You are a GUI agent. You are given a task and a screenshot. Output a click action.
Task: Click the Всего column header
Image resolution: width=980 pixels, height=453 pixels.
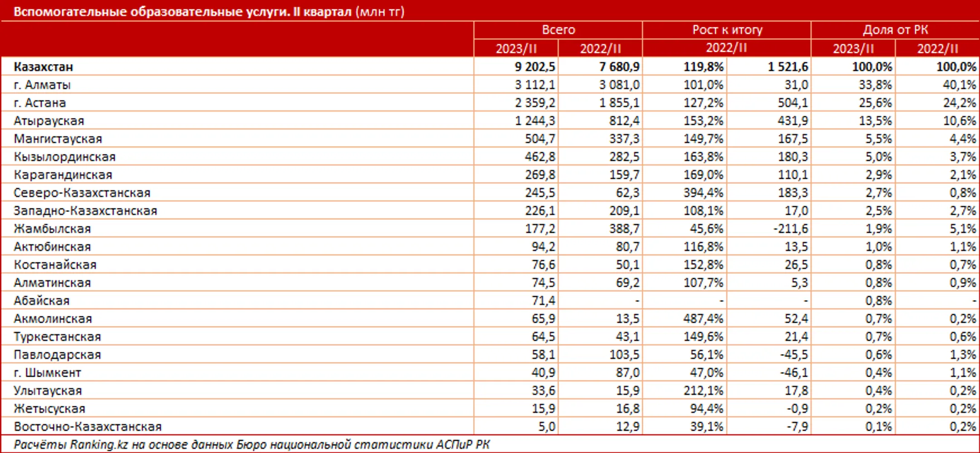click(x=558, y=30)
